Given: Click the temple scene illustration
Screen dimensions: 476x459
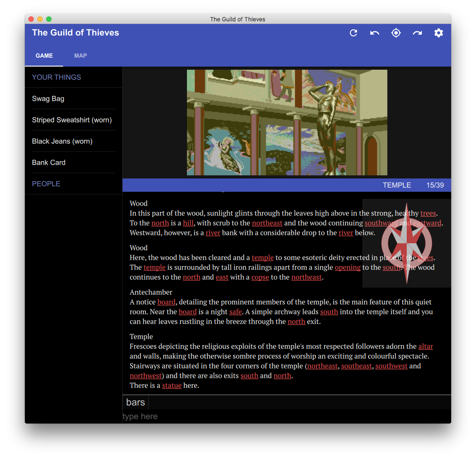Looking at the screenshot, I should pyautogui.click(x=287, y=123).
